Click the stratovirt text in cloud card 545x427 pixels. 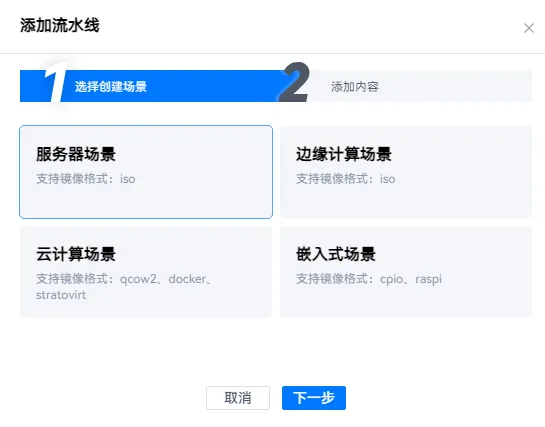61,295
